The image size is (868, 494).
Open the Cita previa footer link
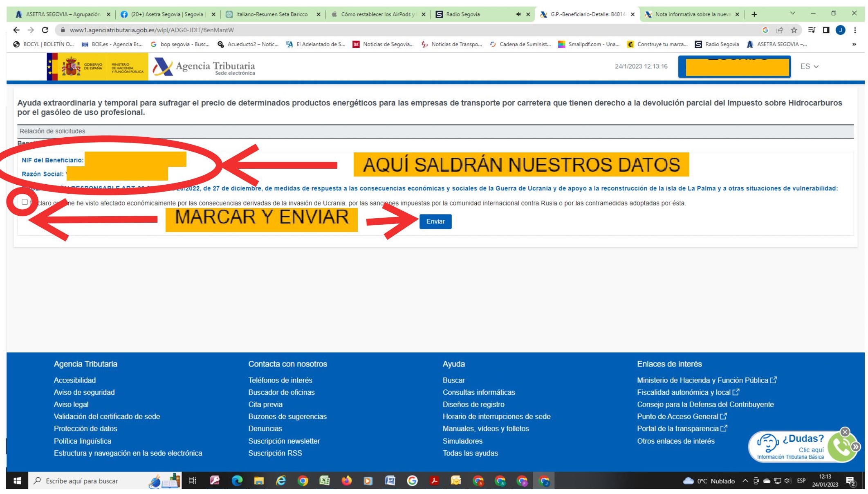pyautogui.click(x=265, y=405)
